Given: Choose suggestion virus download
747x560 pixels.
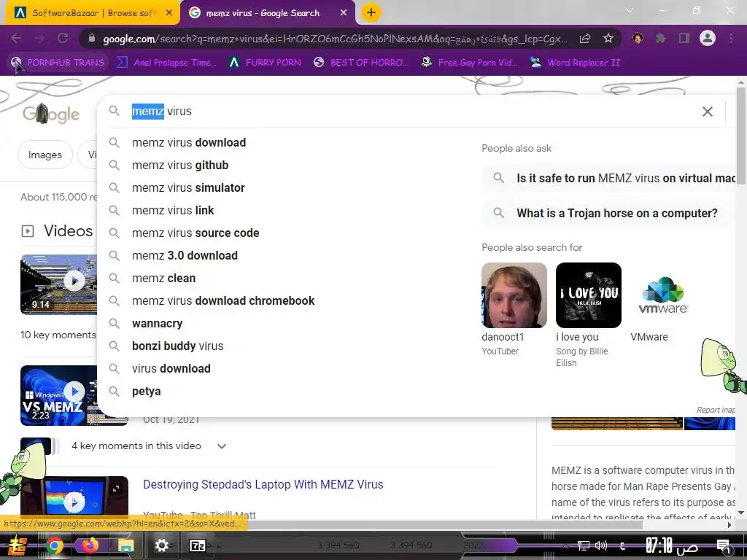Looking at the screenshot, I should (x=171, y=368).
